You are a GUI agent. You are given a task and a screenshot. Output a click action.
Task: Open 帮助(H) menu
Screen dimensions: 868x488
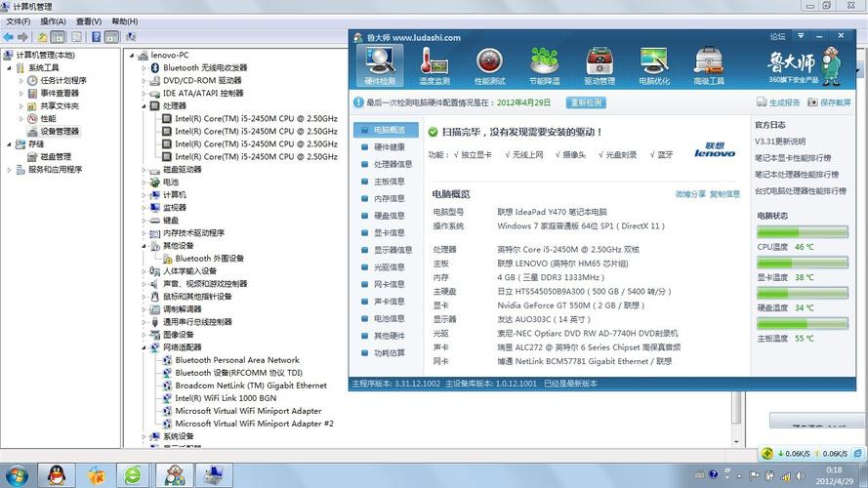[x=125, y=21]
